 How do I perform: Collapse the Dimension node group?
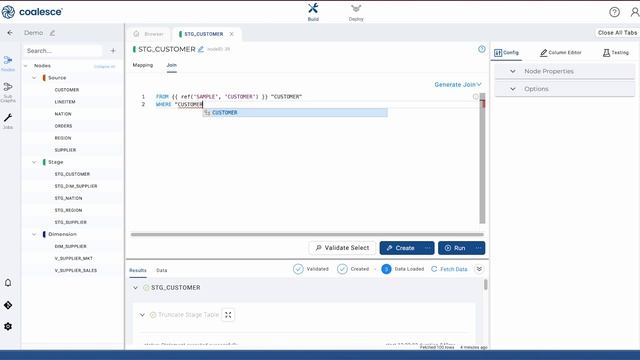click(x=34, y=234)
